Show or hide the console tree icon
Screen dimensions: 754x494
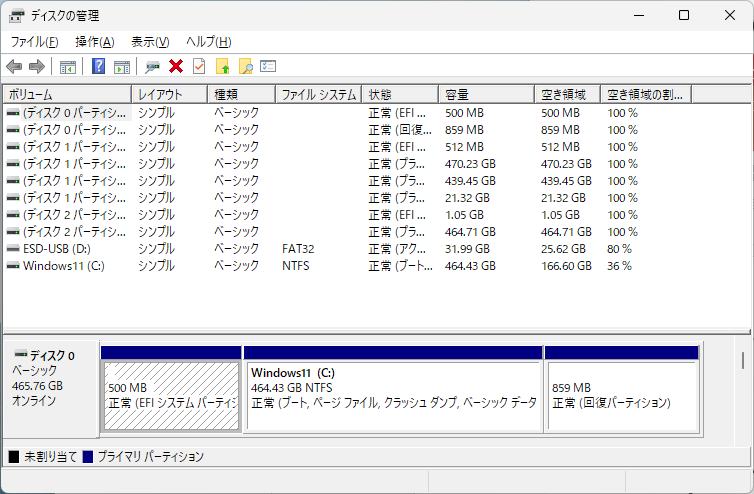(x=67, y=67)
